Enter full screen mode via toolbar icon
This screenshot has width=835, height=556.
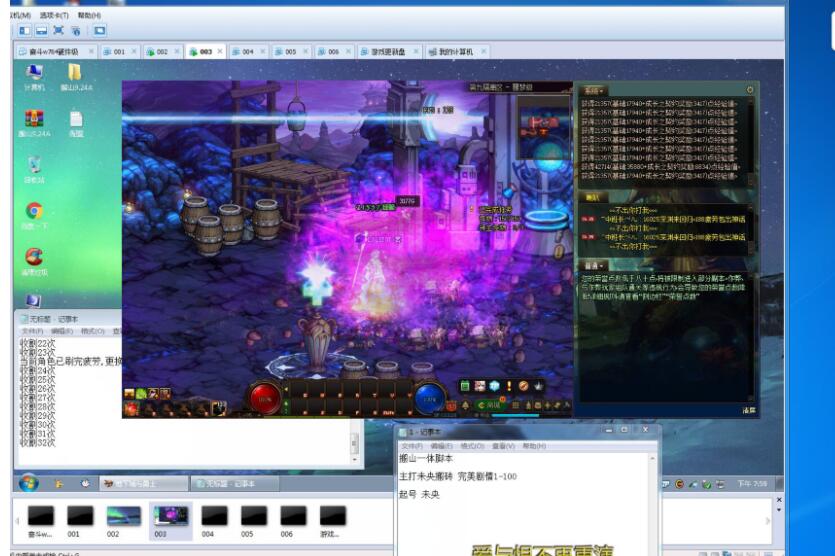59,31
